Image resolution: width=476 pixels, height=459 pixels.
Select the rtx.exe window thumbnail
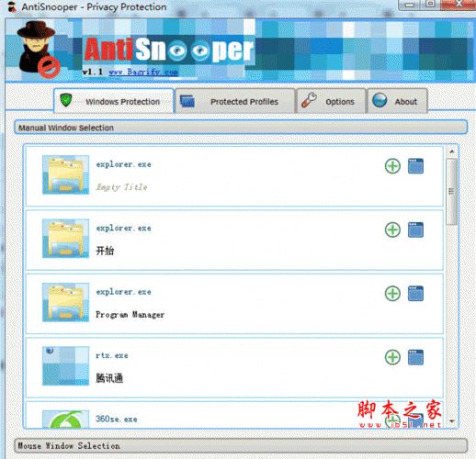tap(65, 365)
